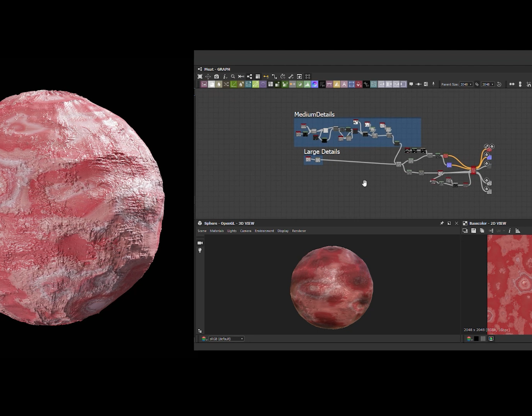
Task: Click the wrench tools icon in graph toolbar
Action: point(291,77)
